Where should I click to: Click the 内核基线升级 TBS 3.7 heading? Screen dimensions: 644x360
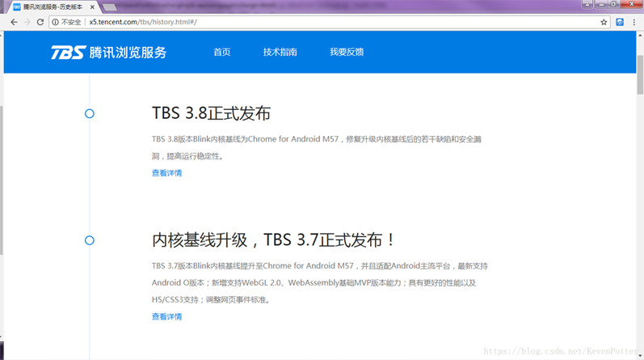coord(273,239)
